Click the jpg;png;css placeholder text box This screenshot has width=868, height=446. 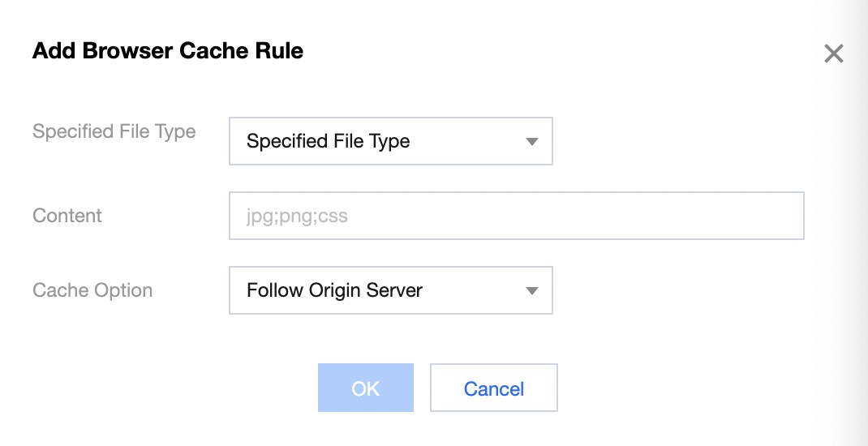click(516, 216)
